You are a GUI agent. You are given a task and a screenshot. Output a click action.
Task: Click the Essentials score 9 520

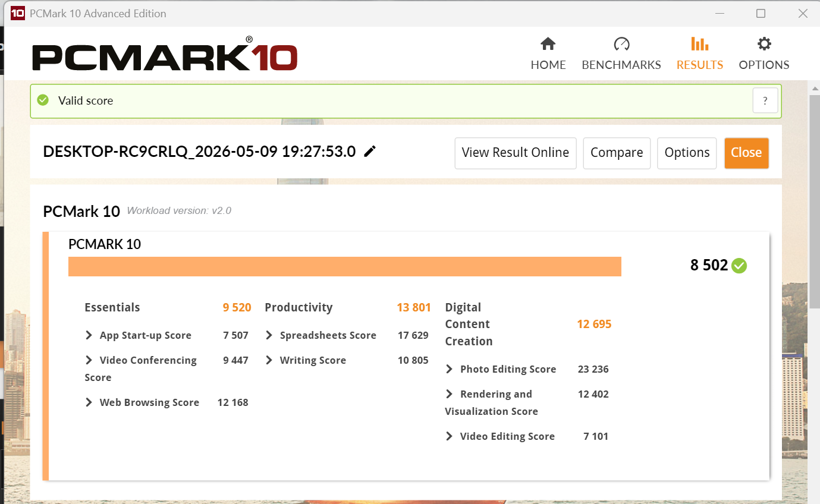click(237, 307)
